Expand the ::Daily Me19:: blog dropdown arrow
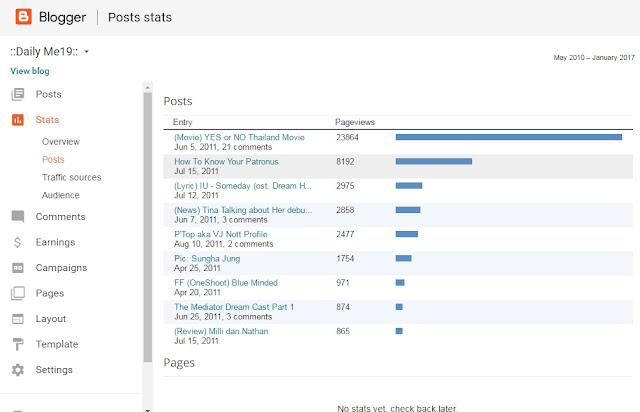 pos(86,52)
